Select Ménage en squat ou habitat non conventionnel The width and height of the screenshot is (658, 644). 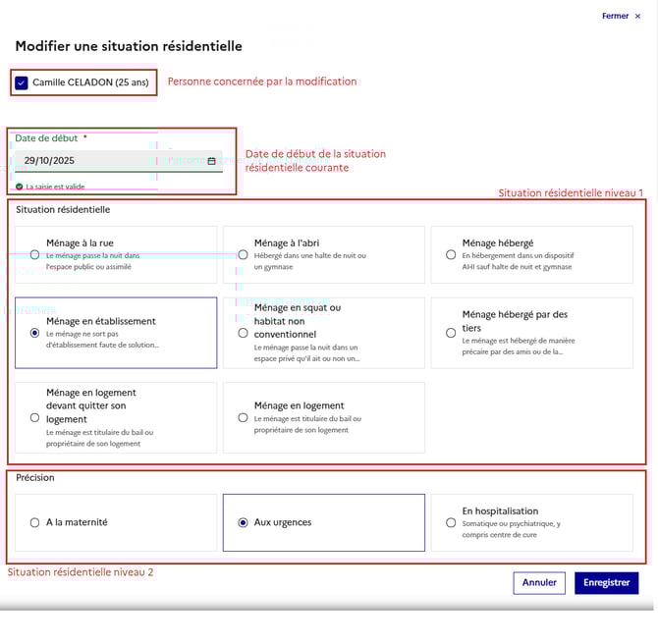(x=243, y=333)
